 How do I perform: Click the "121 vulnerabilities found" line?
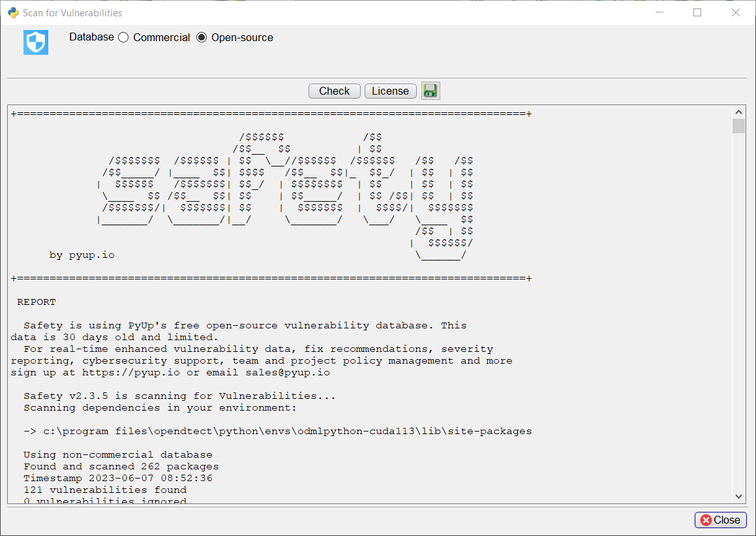104,490
